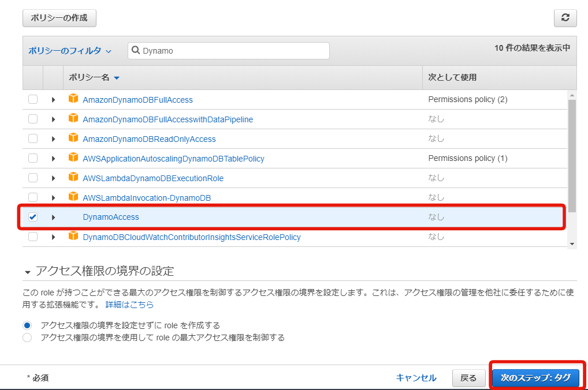
Task: Click 'Permissions policy (1)' text
Action: coord(468,158)
